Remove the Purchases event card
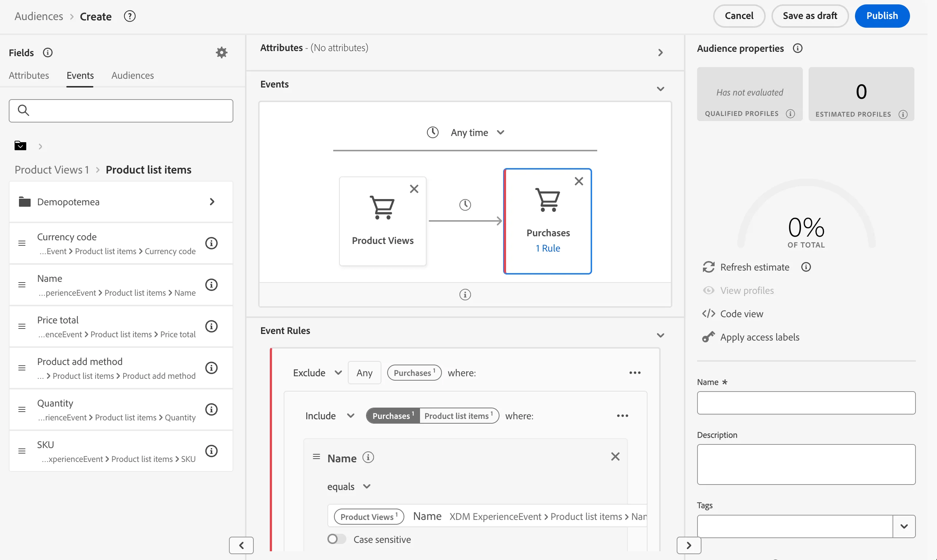 579,181
